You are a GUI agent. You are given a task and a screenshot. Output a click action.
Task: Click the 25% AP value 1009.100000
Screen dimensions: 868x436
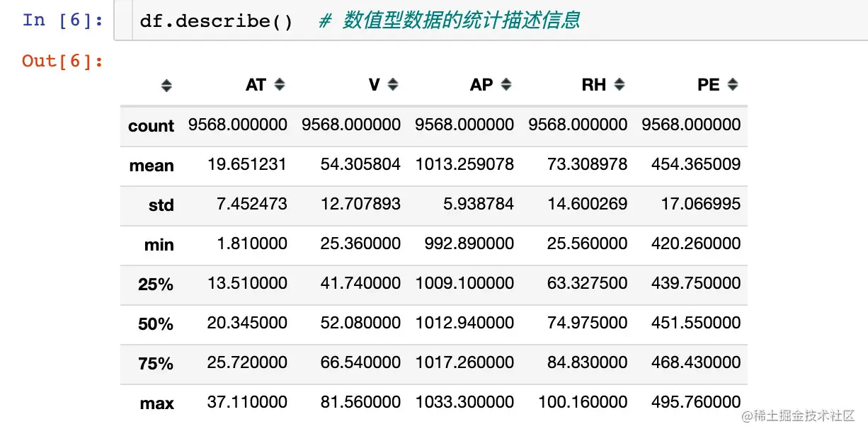464,283
